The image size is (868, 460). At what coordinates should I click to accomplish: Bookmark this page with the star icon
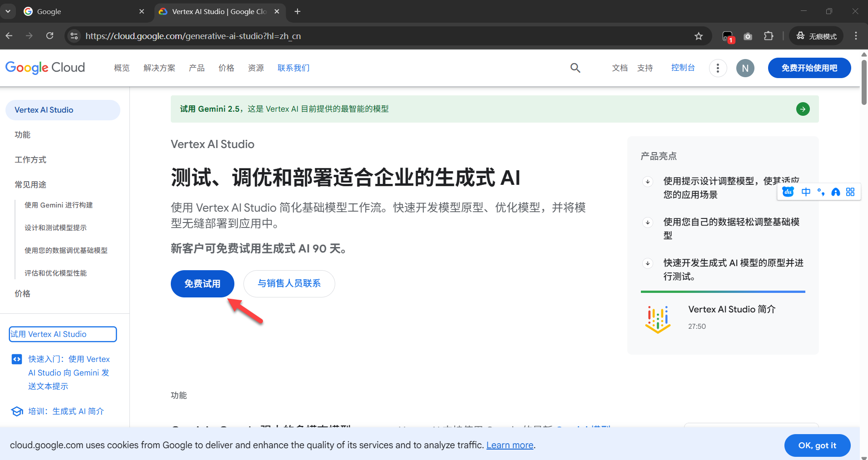tap(699, 36)
